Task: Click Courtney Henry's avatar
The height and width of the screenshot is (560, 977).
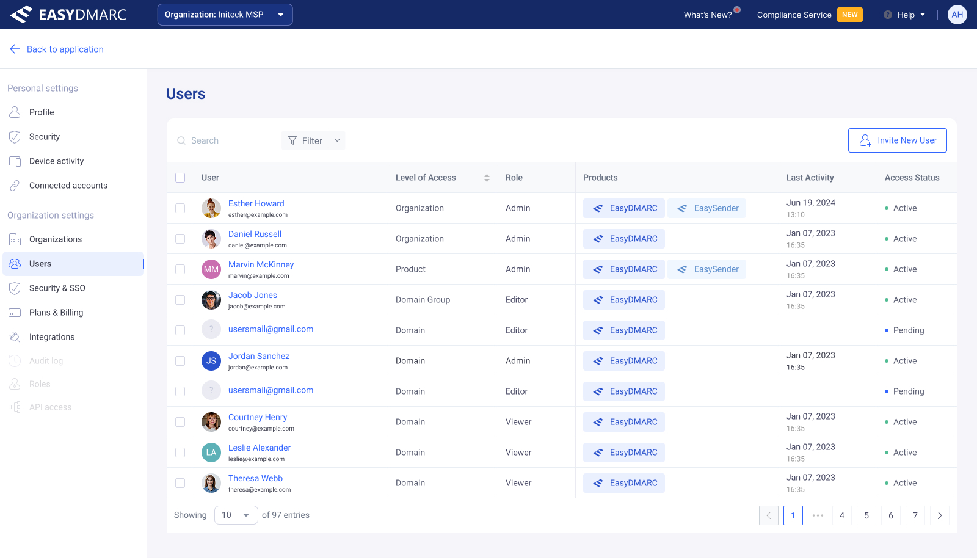Action: [x=211, y=422]
